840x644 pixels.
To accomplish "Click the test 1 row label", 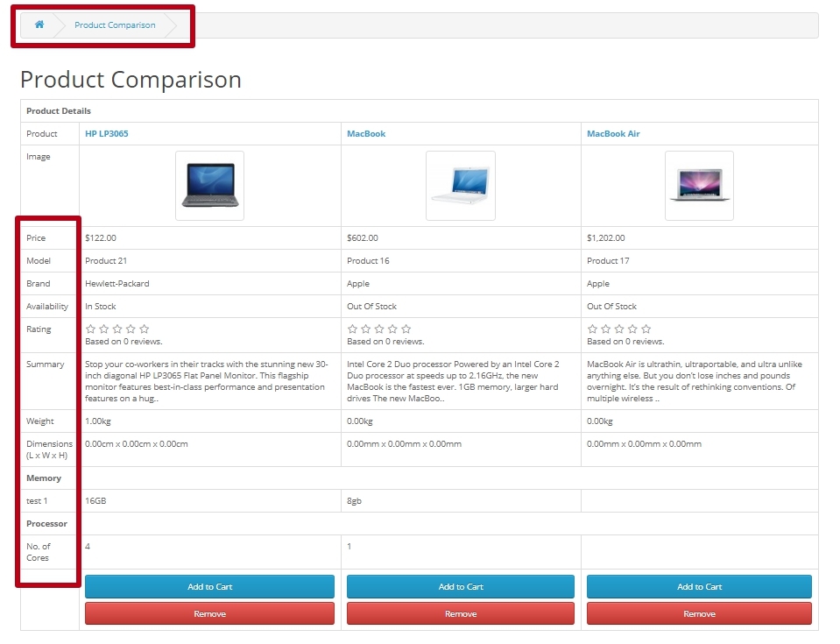I will pyautogui.click(x=37, y=501).
